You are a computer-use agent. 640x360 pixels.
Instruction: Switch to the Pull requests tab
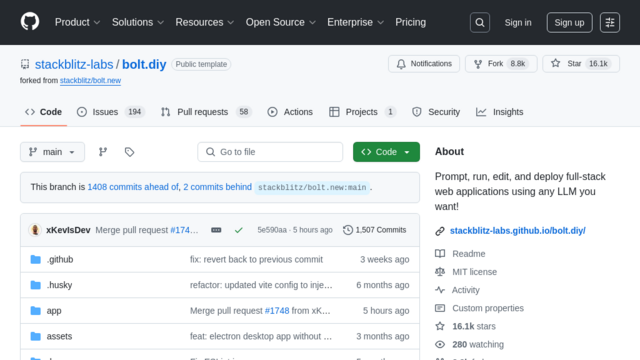(x=206, y=112)
